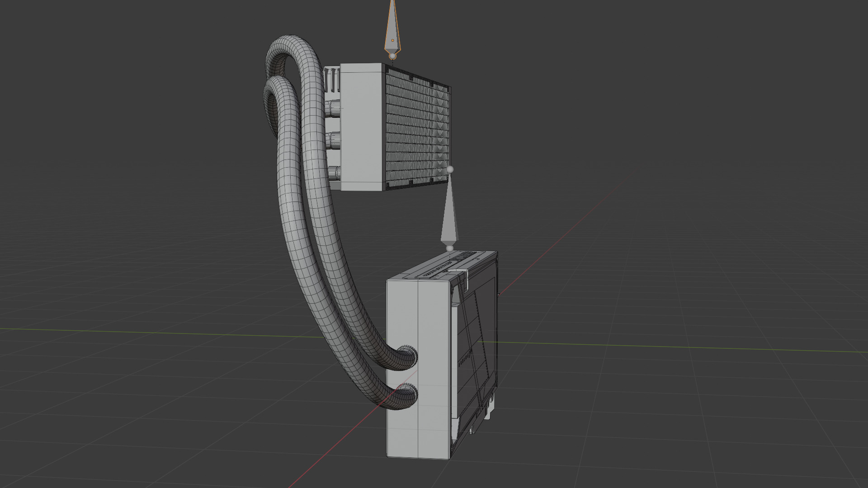The height and width of the screenshot is (488, 868).
Task: Click the gray bone's top sphere joint
Action: coord(450,169)
